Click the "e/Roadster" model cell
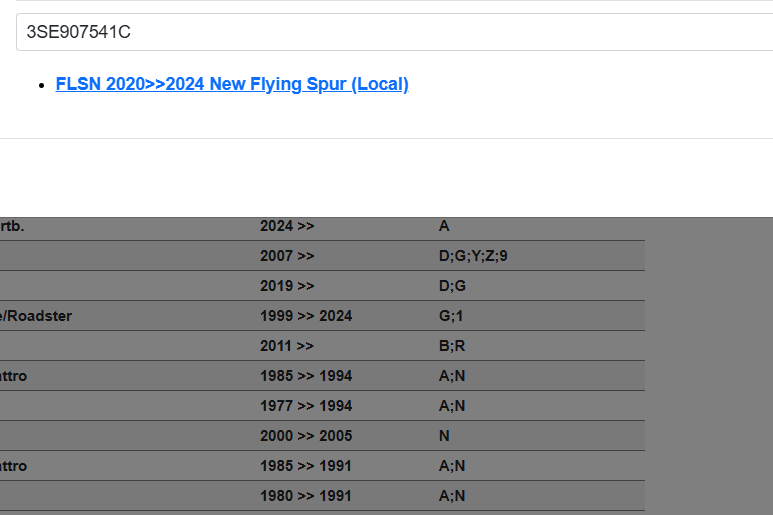Screen dimensions: 773x515 click(36, 316)
